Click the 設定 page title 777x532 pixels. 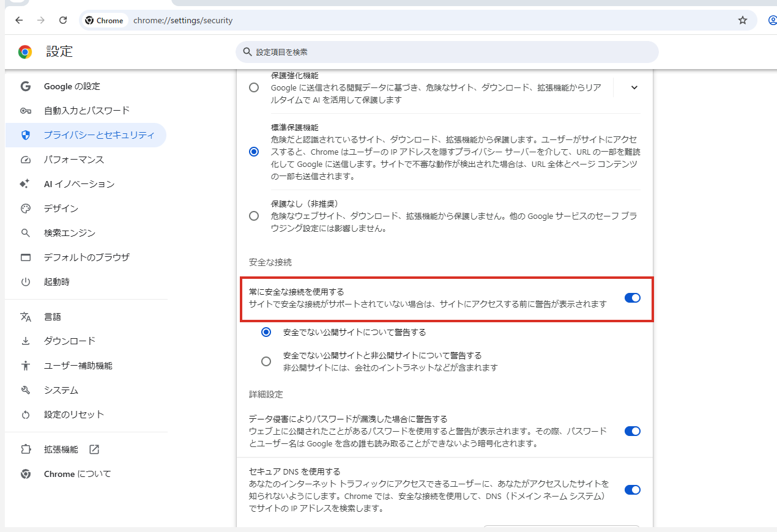(x=59, y=52)
